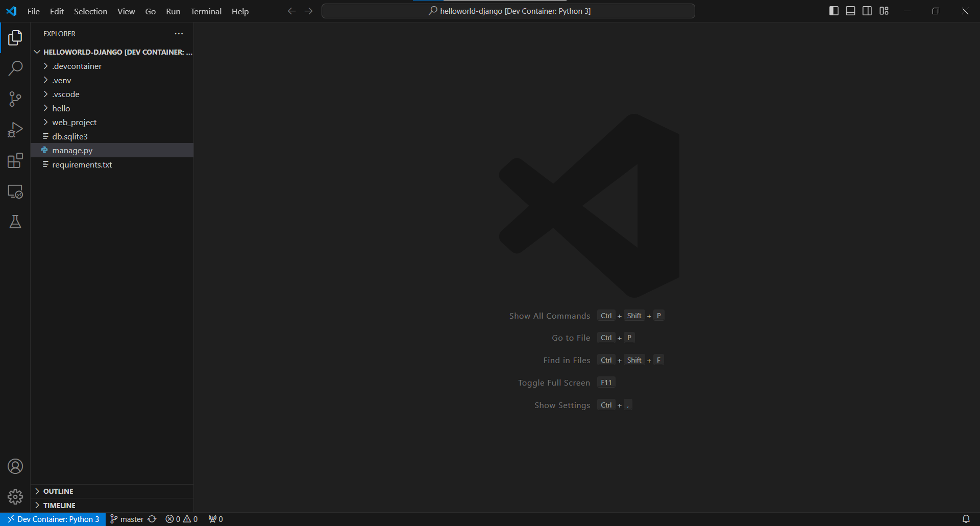Image resolution: width=980 pixels, height=526 pixels.
Task: Open the Selection menu
Action: [90, 11]
